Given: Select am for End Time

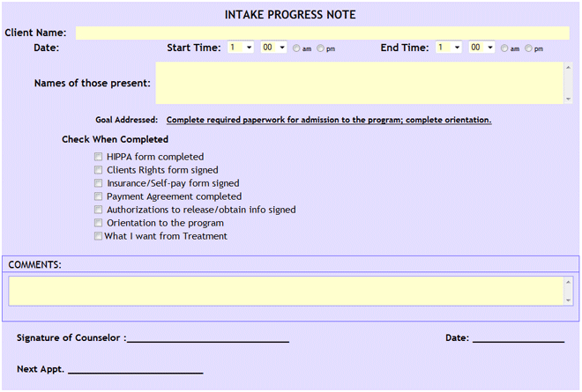Looking at the screenshot, I should (504, 48).
